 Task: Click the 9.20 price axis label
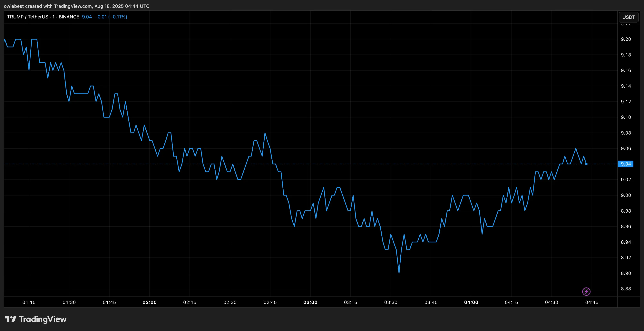click(626, 39)
